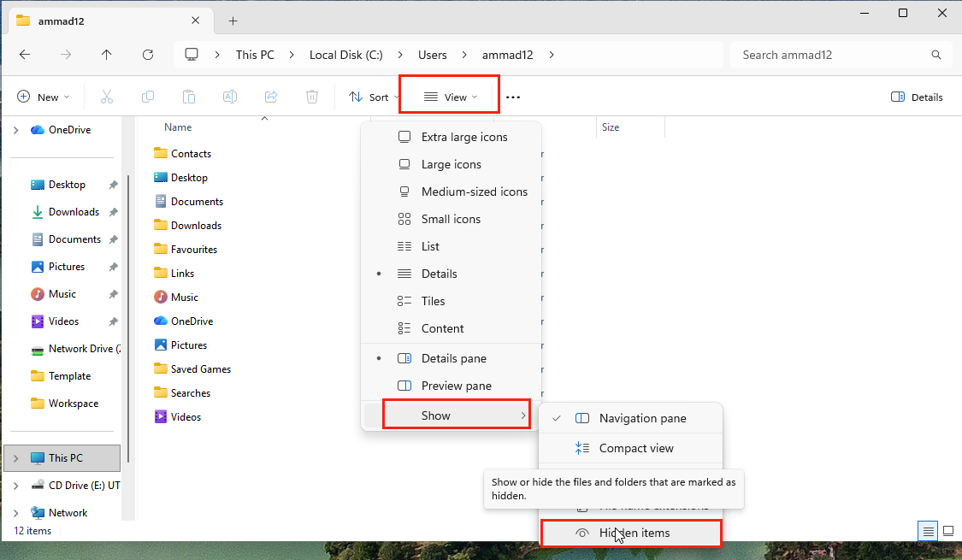Viewport: 962px width, 560px height.
Task: Click the Rename icon in toolbar
Action: click(230, 97)
